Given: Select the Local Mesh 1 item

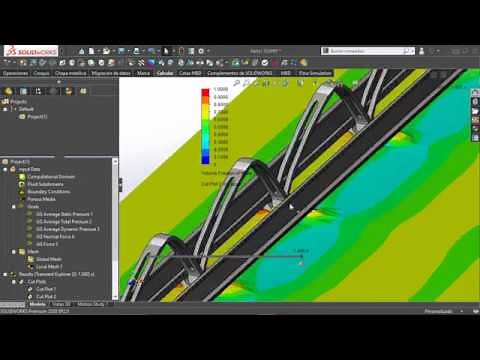Looking at the screenshot, I should [49, 267].
